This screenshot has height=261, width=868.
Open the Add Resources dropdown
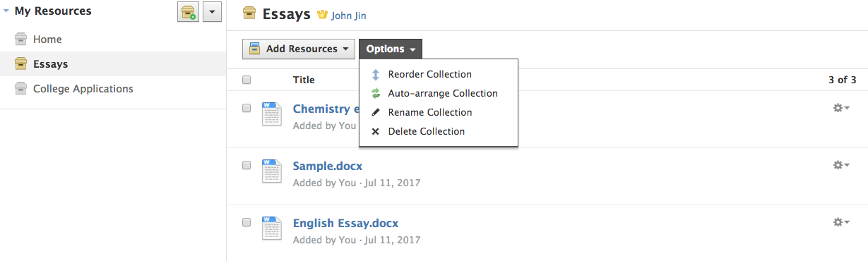coord(298,49)
